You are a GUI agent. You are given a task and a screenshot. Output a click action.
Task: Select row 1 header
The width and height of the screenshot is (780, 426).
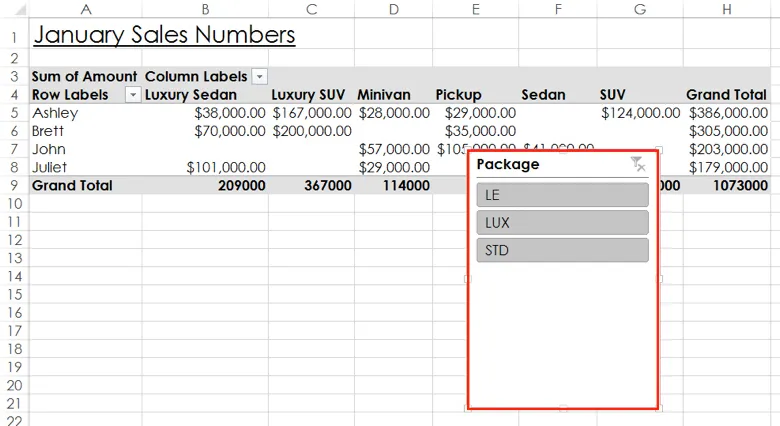(x=13, y=35)
